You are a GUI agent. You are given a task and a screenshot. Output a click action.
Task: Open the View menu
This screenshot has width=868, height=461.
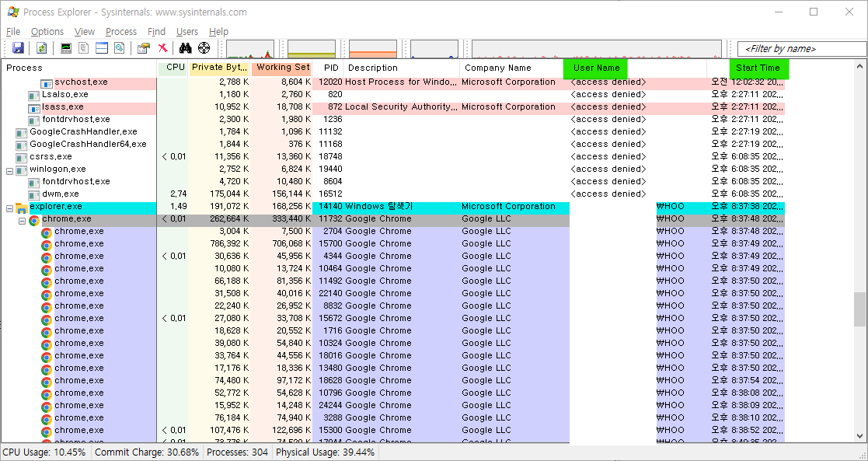point(85,32)
